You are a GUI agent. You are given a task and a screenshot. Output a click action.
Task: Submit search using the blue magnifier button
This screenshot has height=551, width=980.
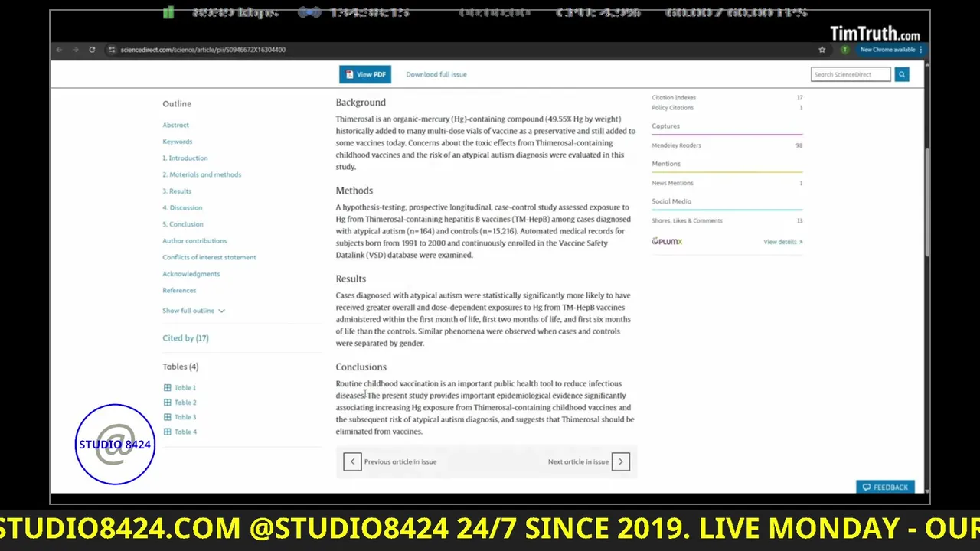click(x=902, y=74)
